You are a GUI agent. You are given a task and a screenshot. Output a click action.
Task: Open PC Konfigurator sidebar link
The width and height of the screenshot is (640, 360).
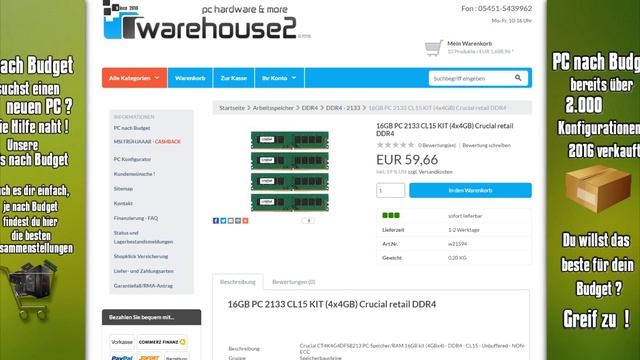[132, 159]
